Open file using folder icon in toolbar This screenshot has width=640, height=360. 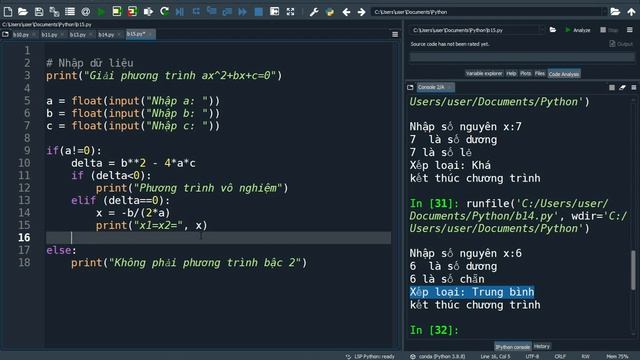[23, 12]
